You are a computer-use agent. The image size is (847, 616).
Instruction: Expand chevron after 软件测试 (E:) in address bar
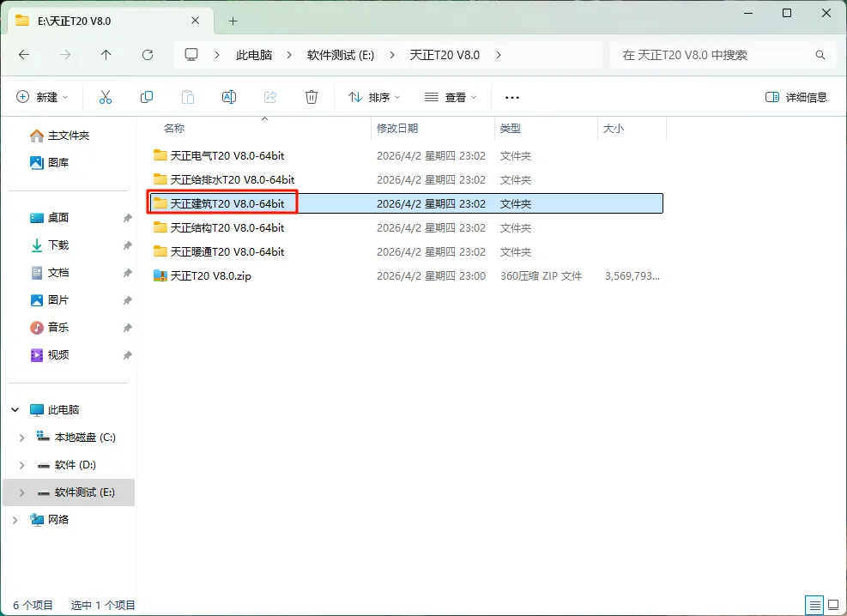(x=391, y=55)
